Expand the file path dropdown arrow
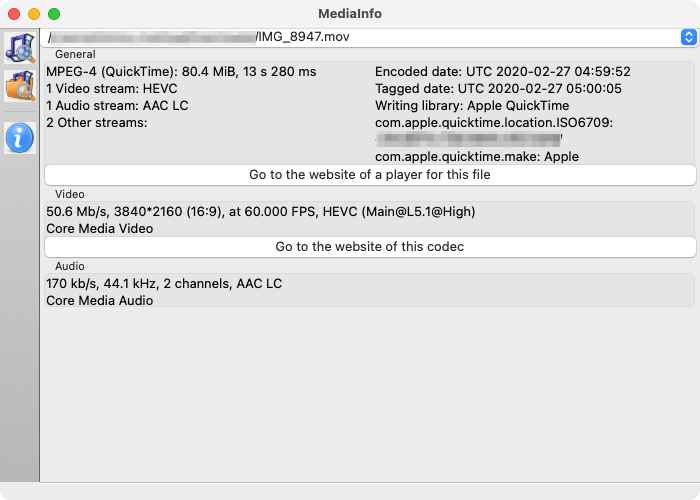The width and height of the screenshot is (700, 500). pyautogui.click(x=688, y=37)
